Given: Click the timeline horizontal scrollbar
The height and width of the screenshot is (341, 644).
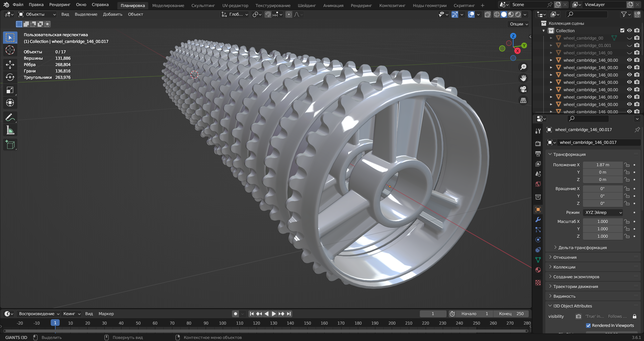Looking at the screenshot, I should pyautogui.click(x=265, y=331).
